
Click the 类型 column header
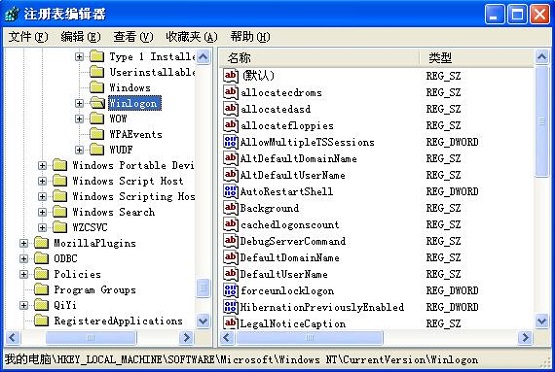[x=476, y=58]
